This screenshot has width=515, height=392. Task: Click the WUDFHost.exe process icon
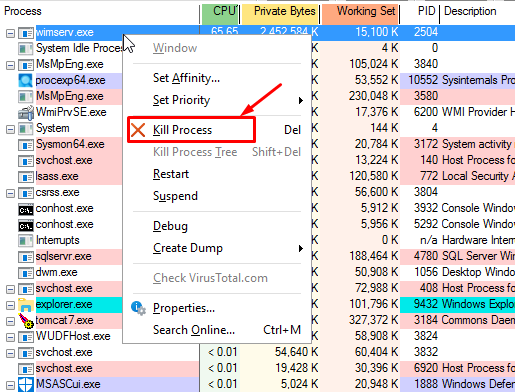click(26, 337)
